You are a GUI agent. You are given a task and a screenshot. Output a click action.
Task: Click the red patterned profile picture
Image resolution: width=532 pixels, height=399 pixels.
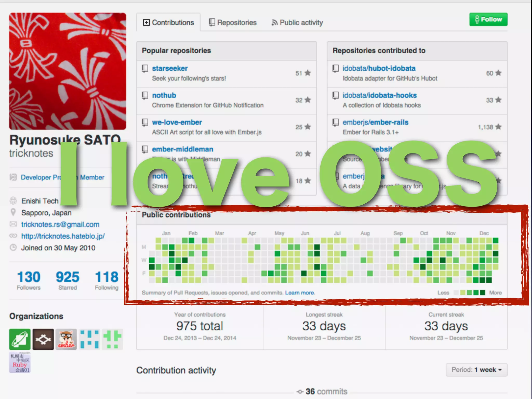click(x=68, y=71)
